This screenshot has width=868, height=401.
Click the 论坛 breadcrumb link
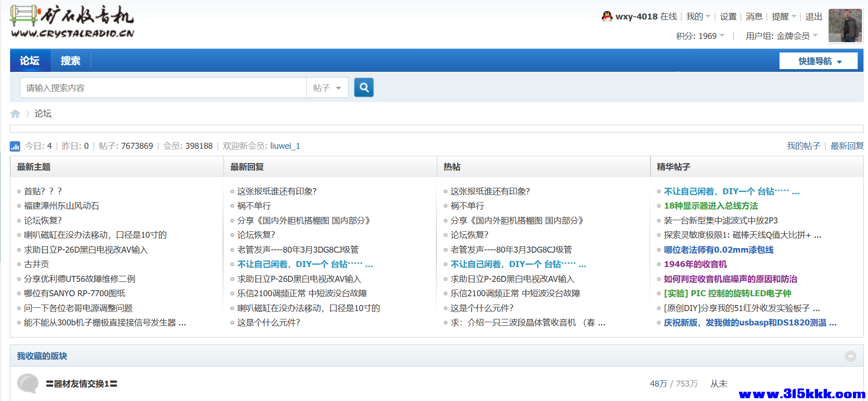click(x=43, y=114)
